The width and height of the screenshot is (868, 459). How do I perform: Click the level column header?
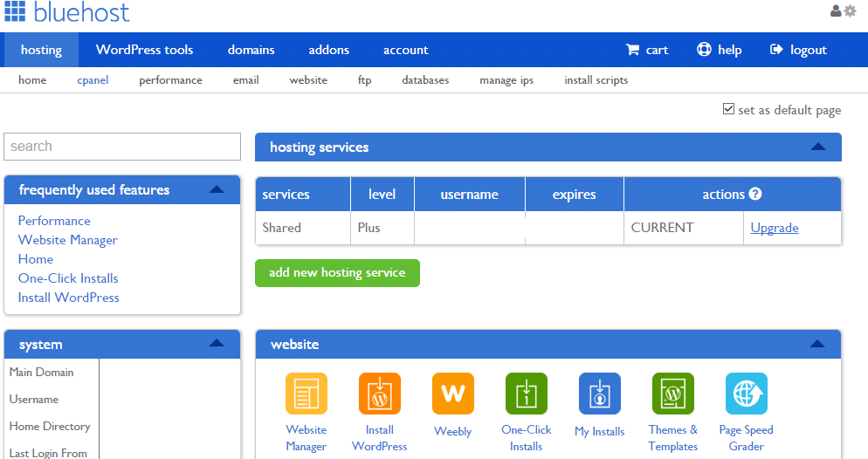click(382, 194)
